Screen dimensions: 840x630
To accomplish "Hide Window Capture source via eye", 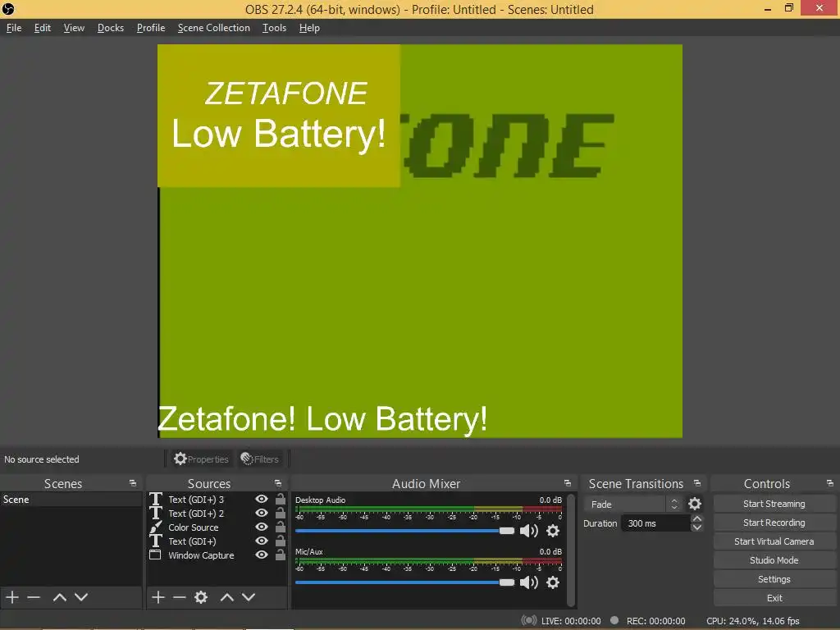I will click(x=262, y=555).
